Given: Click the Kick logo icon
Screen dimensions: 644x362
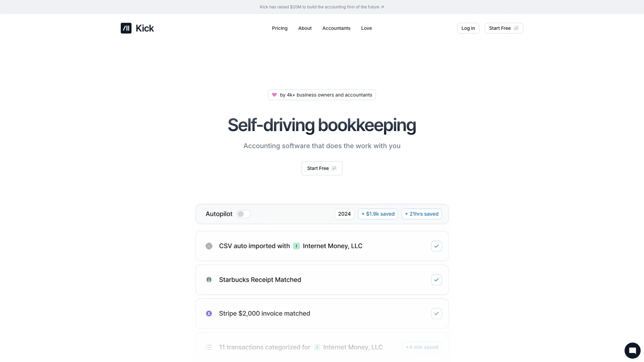Looking at the screenshot, I should pos(126,28).
